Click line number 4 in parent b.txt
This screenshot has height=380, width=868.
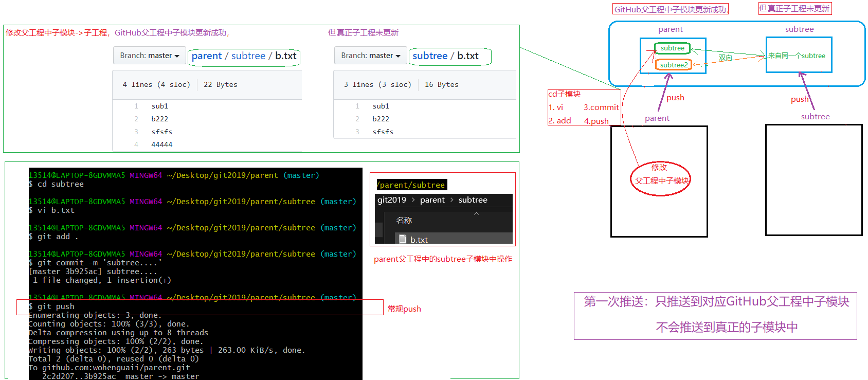click(x=136, y=144)
